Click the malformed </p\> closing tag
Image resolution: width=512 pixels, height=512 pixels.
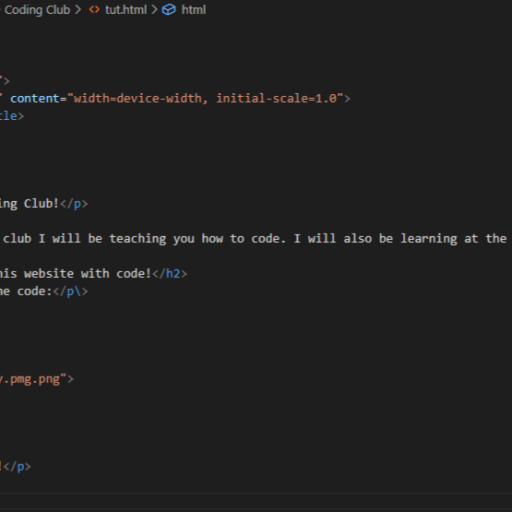[x=70, y=291]
